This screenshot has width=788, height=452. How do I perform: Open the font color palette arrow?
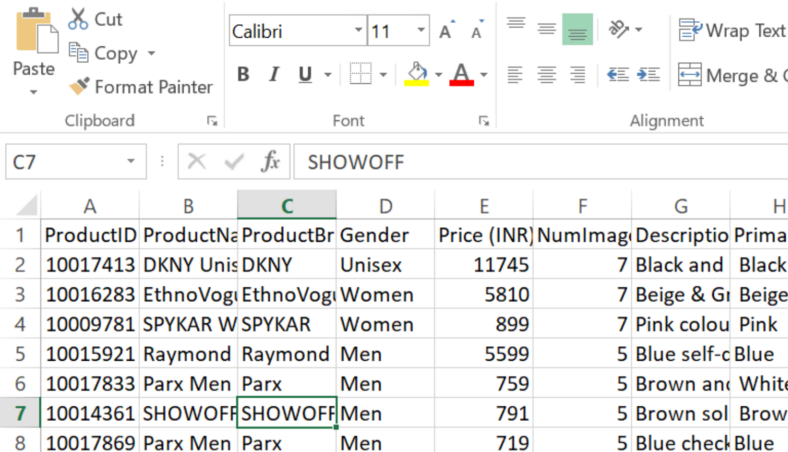click(483, 75)
